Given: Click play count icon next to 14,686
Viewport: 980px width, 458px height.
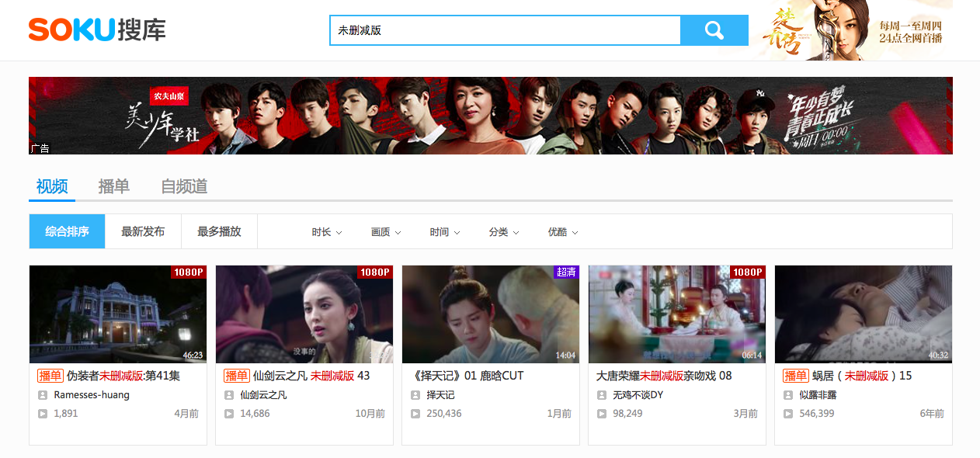Looking at the screenshot, I should coord(229,414).
